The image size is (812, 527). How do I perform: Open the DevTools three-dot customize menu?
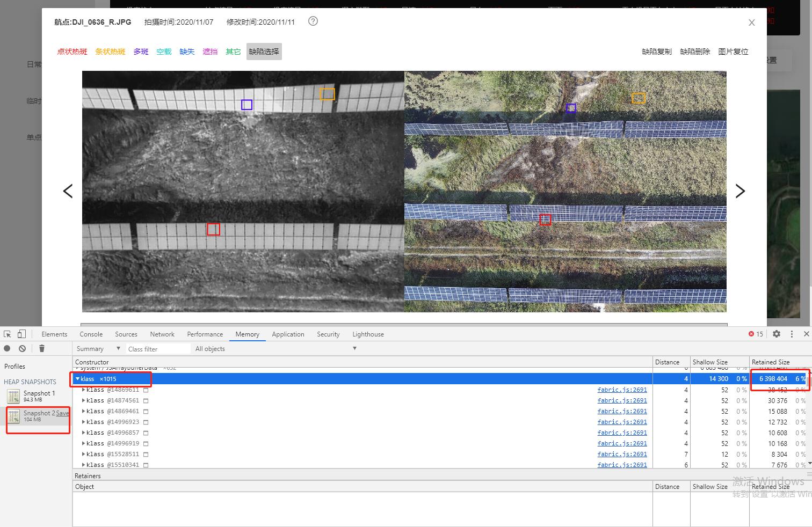point(792,334)
